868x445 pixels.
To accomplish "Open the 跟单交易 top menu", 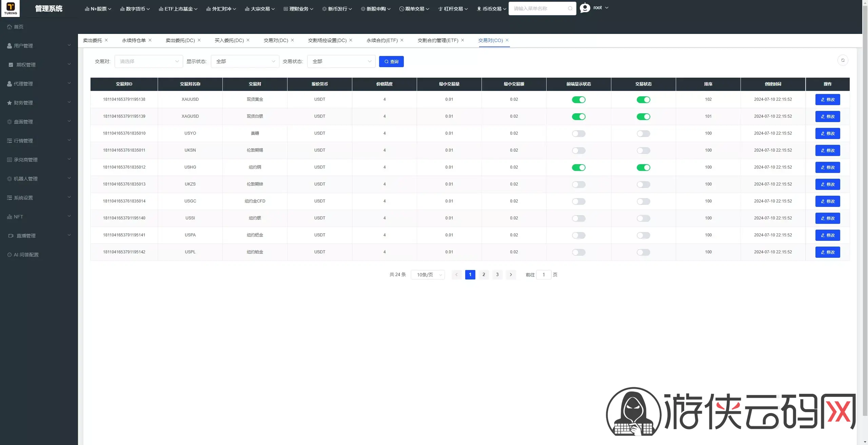I will click(x=414, y=9).
